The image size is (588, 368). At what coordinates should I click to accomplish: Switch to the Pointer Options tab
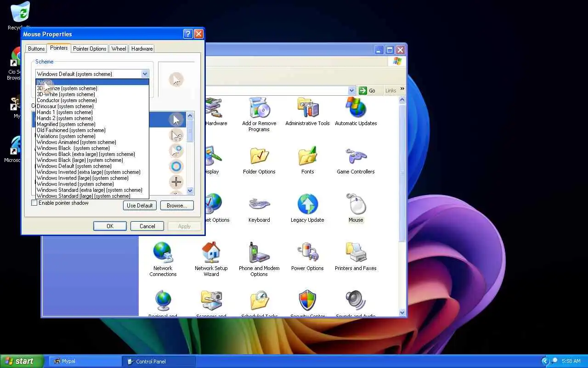(90, 49)
